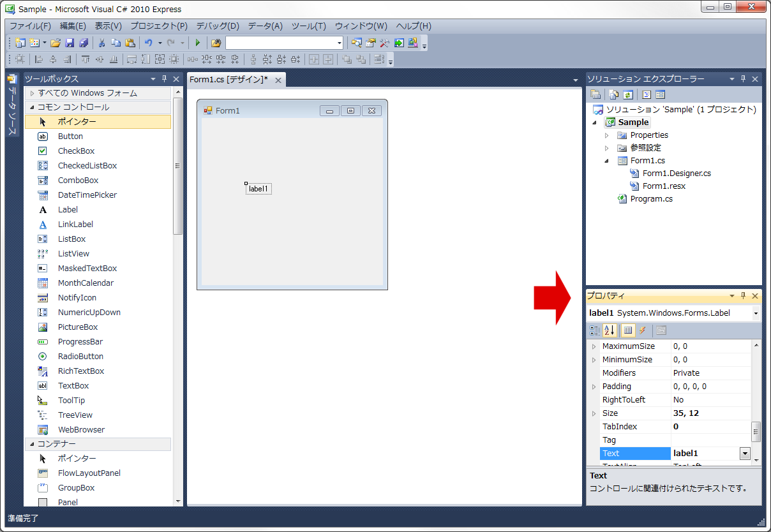
Task: Select label1 control on the form designer
Action: (x=258, y=189)
